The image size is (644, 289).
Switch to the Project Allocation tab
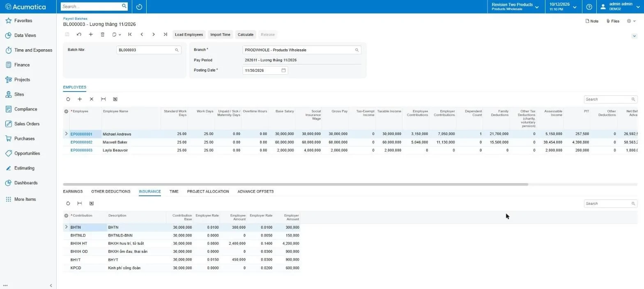coord(208,192)
